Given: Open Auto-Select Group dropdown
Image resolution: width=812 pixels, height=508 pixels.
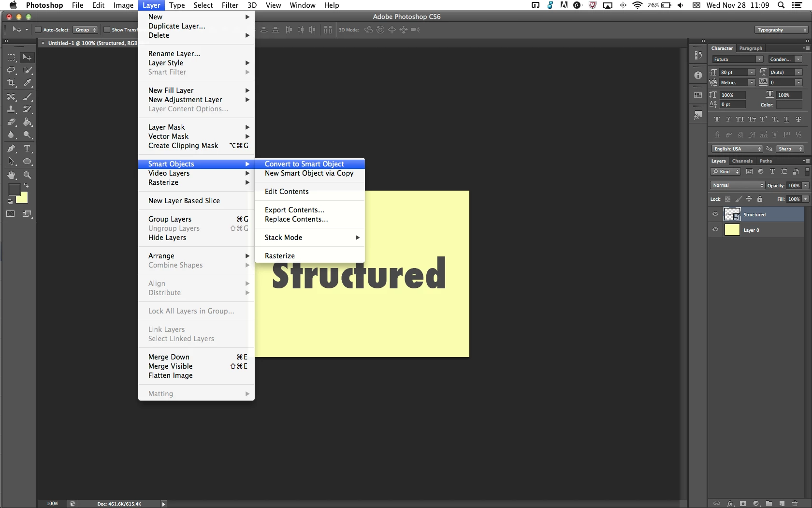Looking at the screenshot, I should pos(86,30).
